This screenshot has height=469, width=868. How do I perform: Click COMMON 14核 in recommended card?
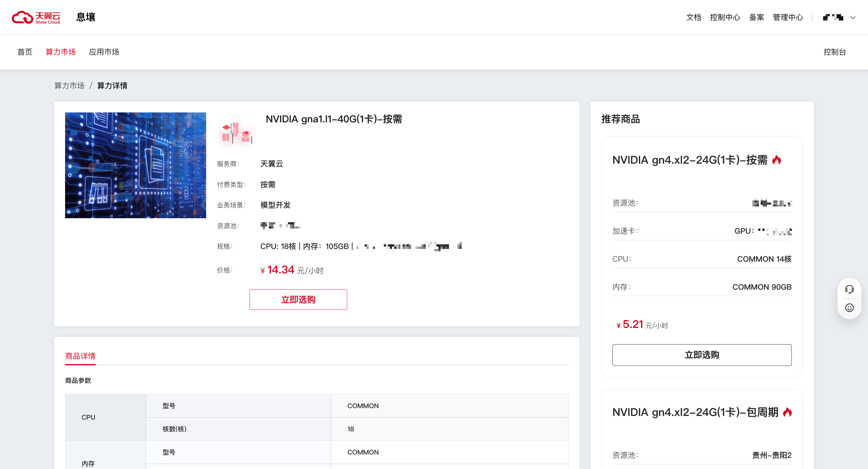764,259
